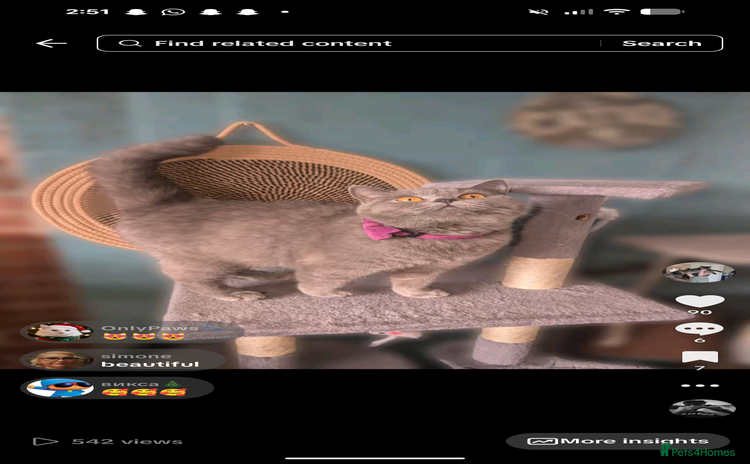
Task: Select the "beautiful" comment by simone
Action: [150, 364]
